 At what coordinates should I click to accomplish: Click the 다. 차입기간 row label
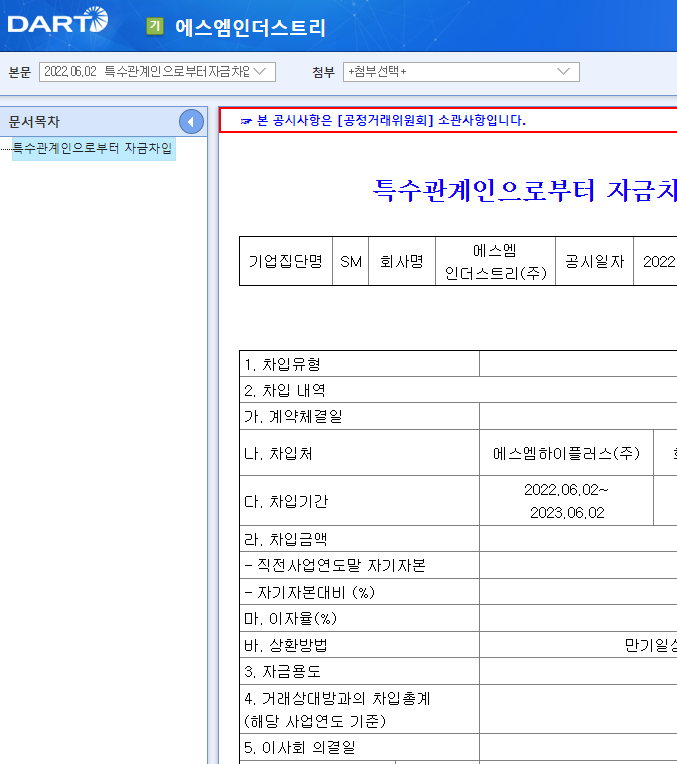tap(359, 501)
